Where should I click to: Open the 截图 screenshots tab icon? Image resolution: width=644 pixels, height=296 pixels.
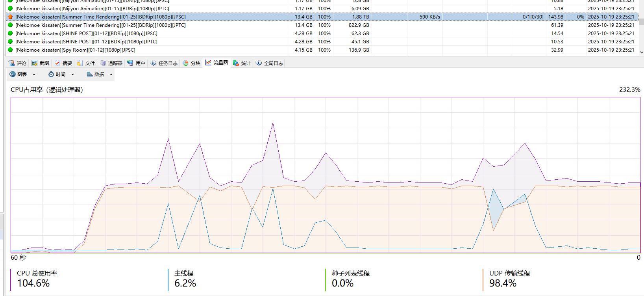pyautogui.click(x=35, y=63)
